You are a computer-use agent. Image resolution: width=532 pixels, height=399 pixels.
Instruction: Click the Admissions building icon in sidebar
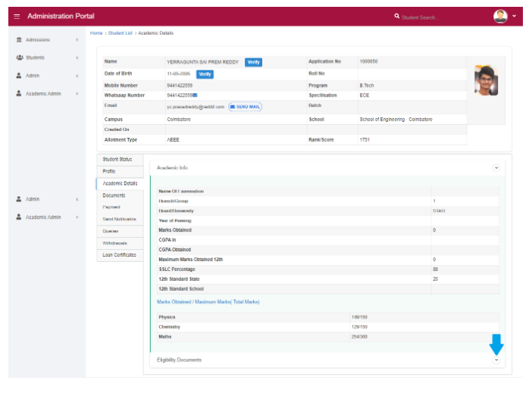tap(19, 39)
